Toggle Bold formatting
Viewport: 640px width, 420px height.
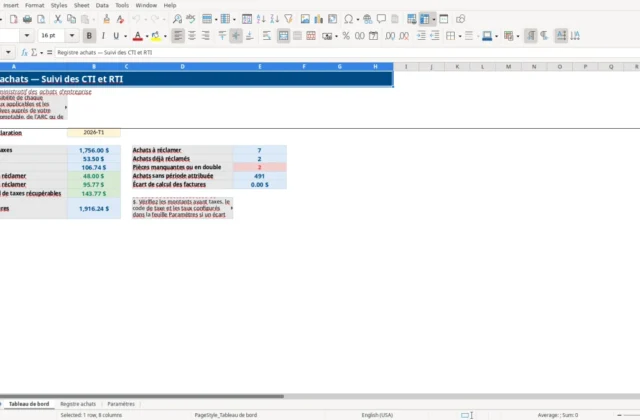tap(89, 36)
